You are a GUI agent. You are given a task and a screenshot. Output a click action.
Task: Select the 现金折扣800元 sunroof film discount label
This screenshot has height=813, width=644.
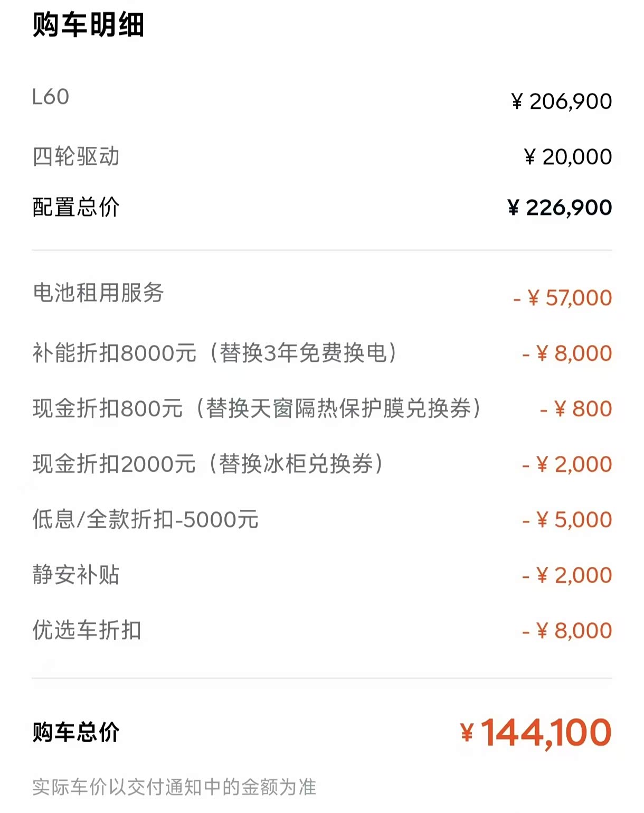[257, 408]
